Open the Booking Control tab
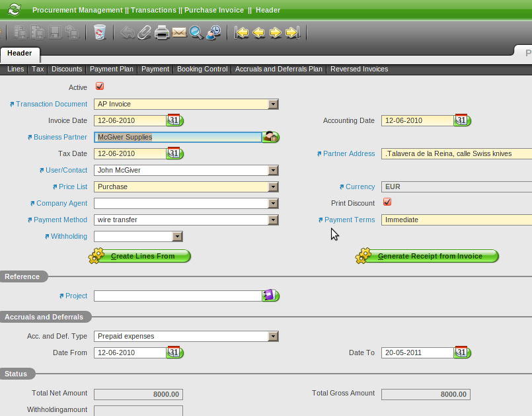The image size is (532, 416). tap(202, 69)
